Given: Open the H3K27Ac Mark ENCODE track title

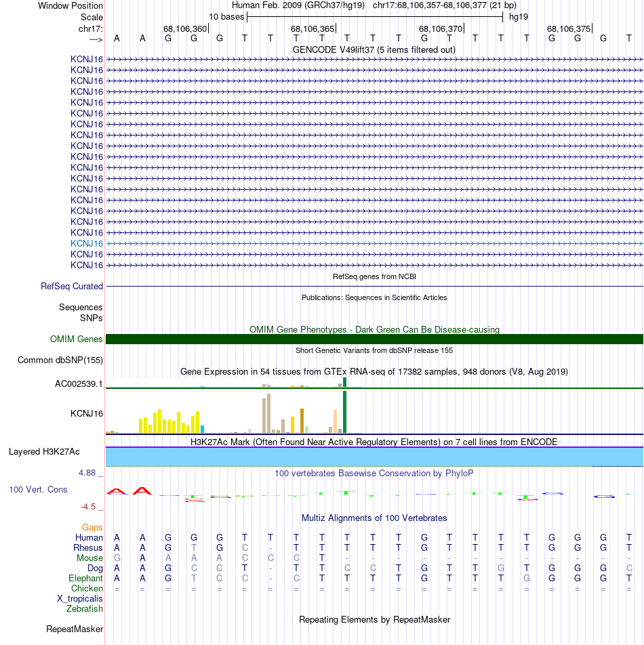Looking at the screenshot, I should pyautogui.click(x=374, y=442).
